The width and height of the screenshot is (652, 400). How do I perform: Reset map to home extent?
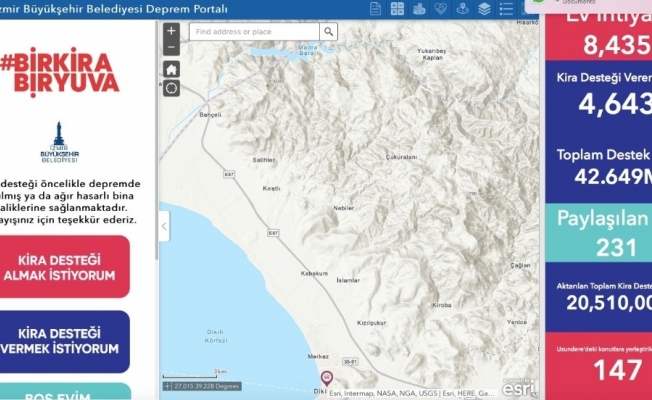[172, 69]
